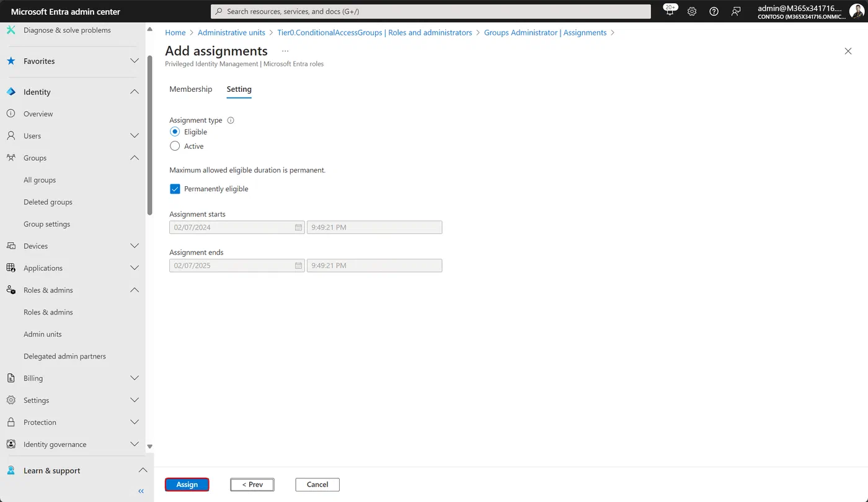Open the settings gear icon
This screenshot has width=868, height=502.
click(692, 11)
